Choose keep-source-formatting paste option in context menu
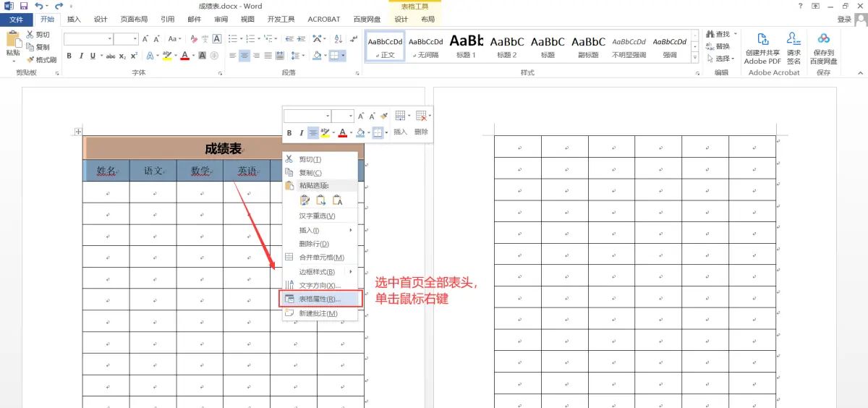868x408 pixels. point(305,200)
